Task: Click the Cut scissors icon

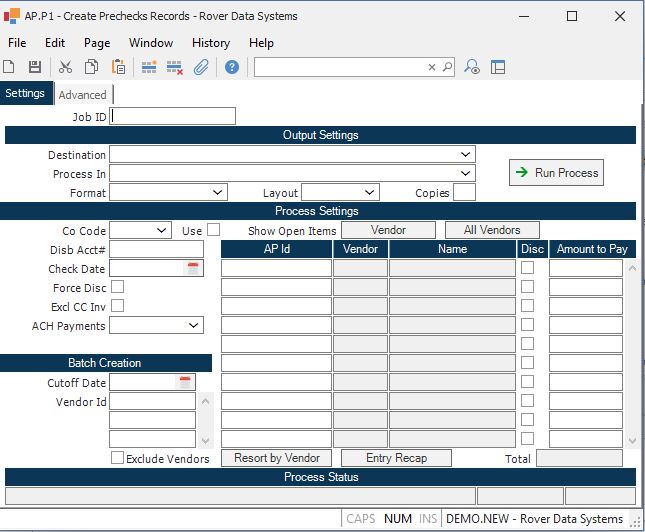Action: (x=65, y=67)
